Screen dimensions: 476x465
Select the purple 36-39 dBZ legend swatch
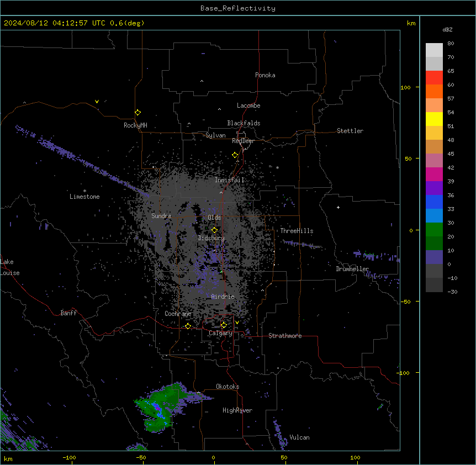click(x=434, y=188)
